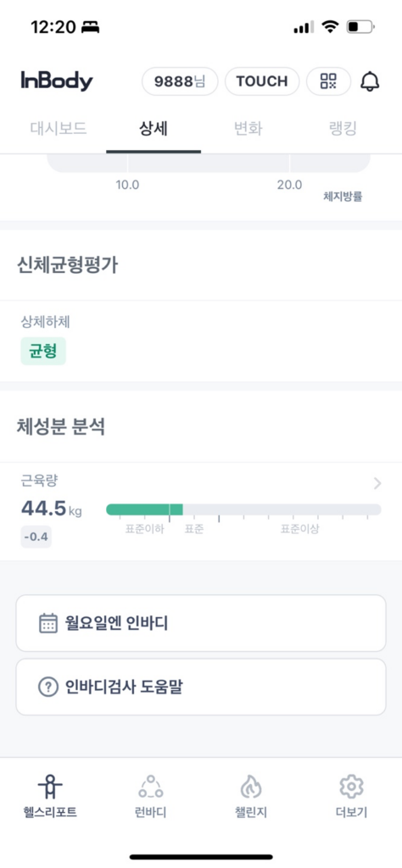The height and width of the screenshot is (868, 402).
Task: Open the QR code scanner icon
Action: (x=328, y=81)
